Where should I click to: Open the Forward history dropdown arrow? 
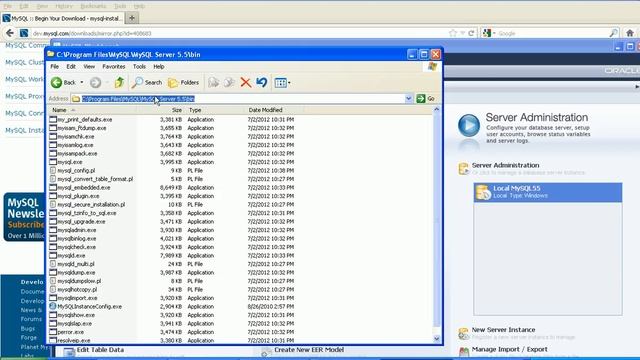pos(107,82)
